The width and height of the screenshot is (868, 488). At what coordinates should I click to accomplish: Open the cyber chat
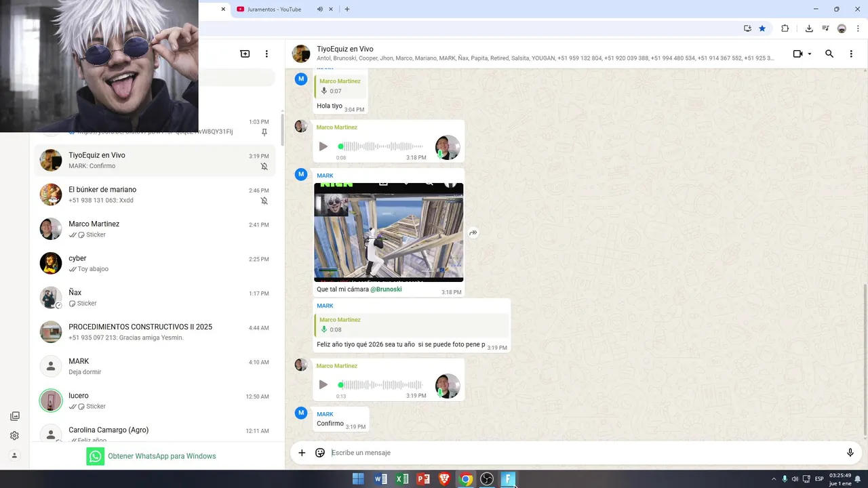(155, 263)
